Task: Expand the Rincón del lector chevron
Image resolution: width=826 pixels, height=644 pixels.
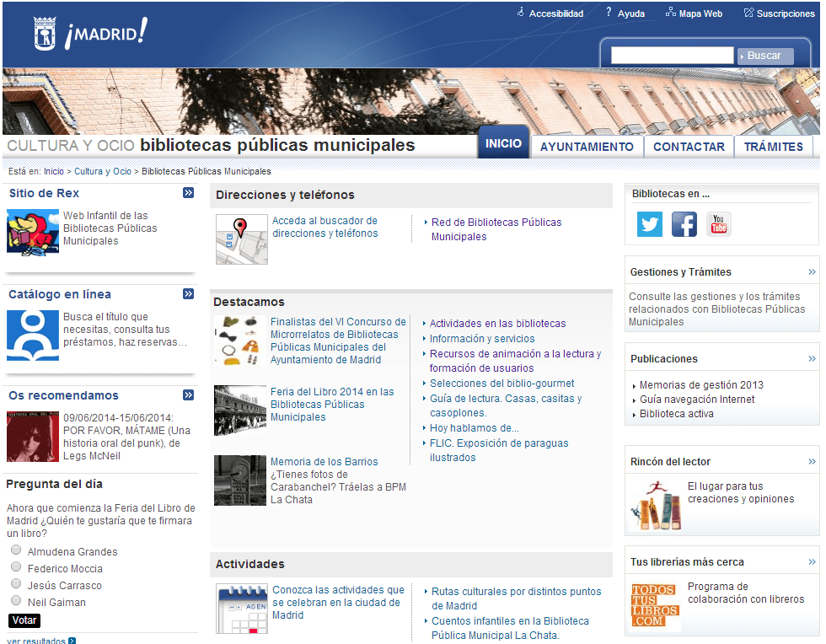Action: click(x=812, y=462)
